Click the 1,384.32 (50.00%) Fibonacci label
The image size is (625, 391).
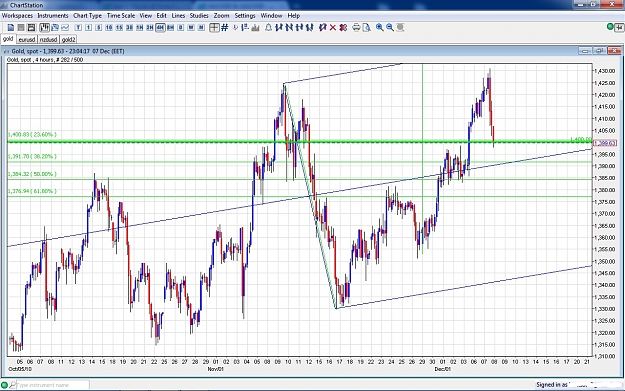click(x=32, y=174)
